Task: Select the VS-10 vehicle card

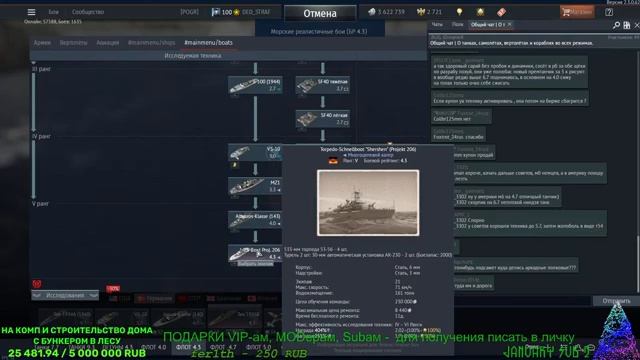Action: (255, 152)
